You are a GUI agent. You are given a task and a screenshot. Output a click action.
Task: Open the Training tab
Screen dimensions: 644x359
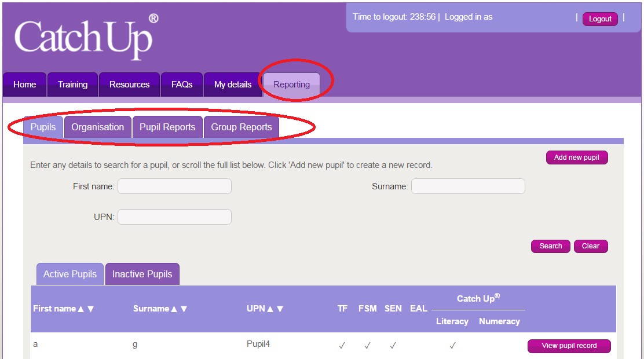73,85
